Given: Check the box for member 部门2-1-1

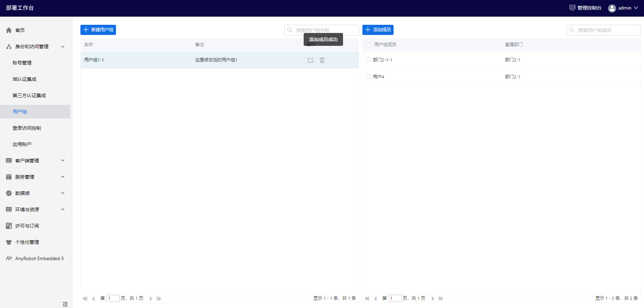Looking at the screenshot, I should 368,59.
